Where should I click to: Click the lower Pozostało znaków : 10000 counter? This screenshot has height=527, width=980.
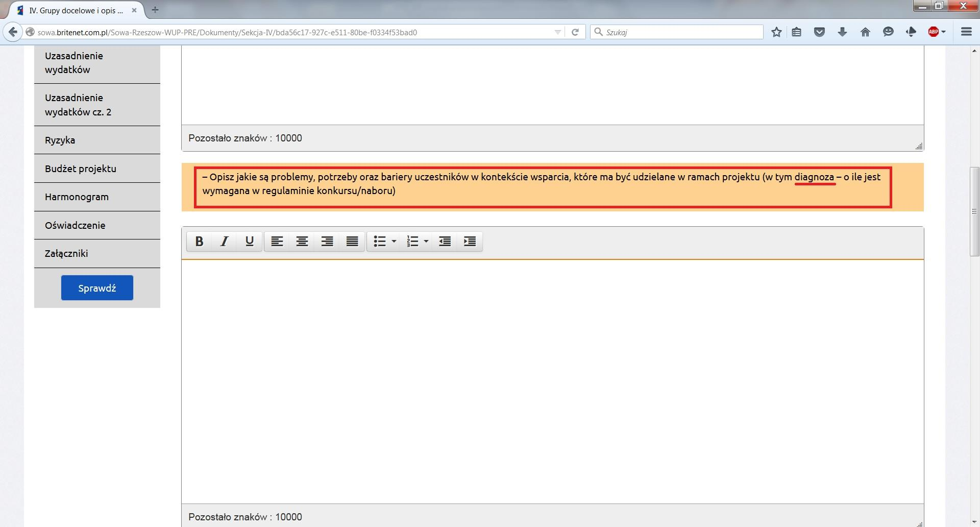click(x=245, y=517)
